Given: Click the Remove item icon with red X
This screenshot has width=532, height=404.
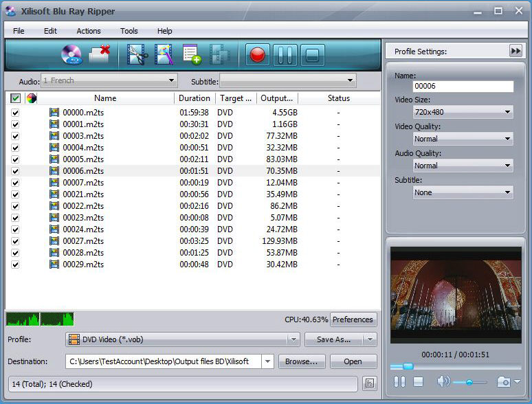Looking at the screenshot, I should click(x=100, y=54).
